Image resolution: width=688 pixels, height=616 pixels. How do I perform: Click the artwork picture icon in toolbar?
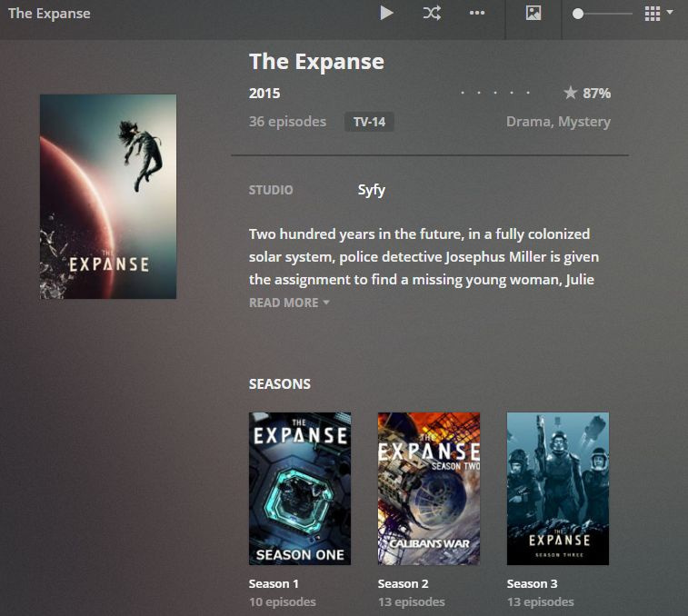click(x=533, y=13)
